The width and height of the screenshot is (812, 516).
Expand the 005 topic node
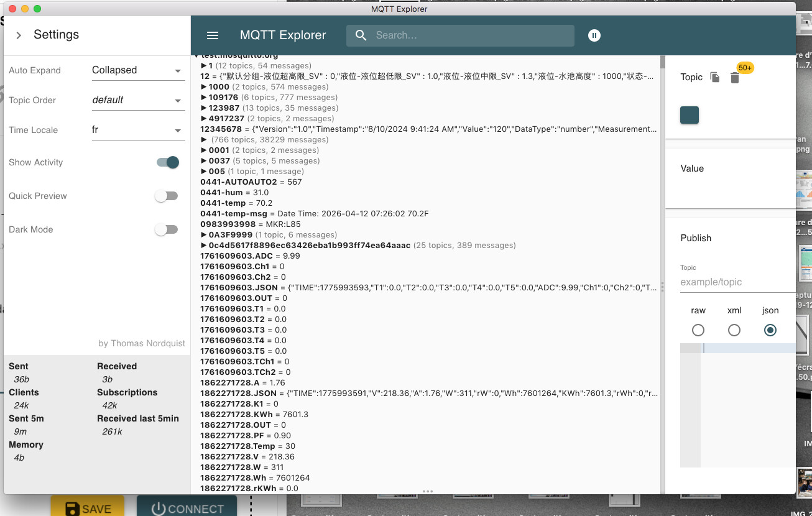tap(204, 172)
